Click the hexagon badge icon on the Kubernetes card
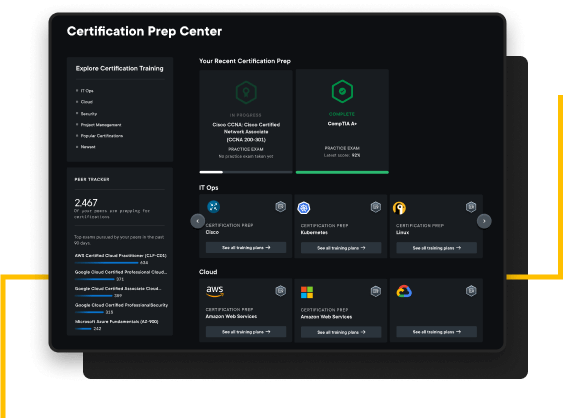 (x=376, y=207)
